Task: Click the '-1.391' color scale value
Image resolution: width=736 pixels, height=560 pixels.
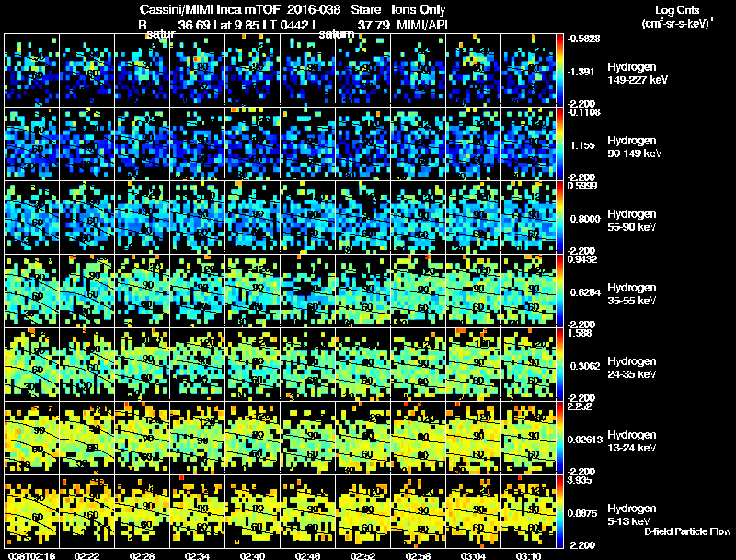Action: pos(581,72)
